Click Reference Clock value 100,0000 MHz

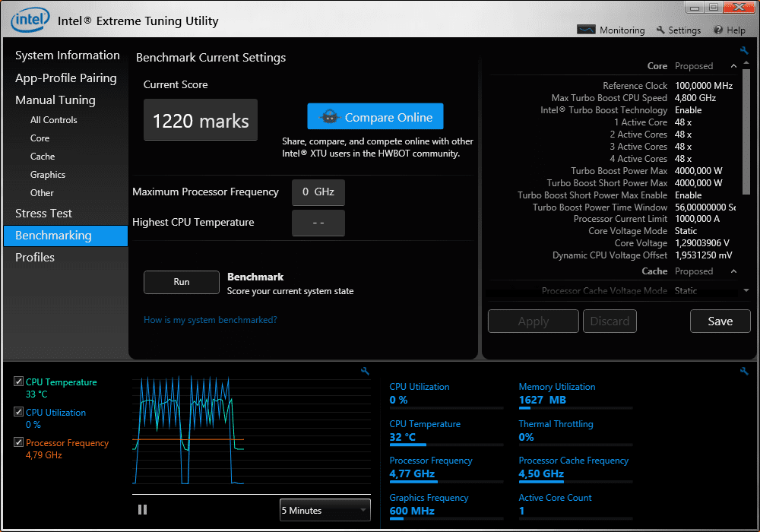[x=704, y=86]
